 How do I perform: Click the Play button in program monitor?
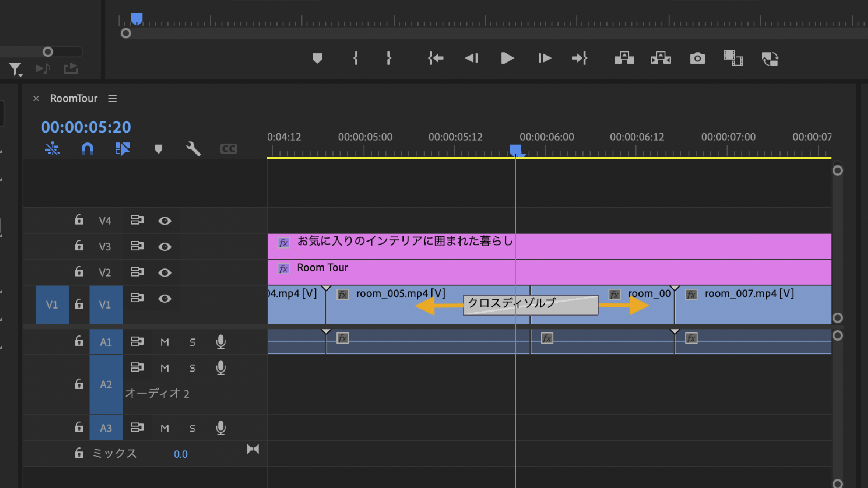pyautogui.click(x=507, y=58)
